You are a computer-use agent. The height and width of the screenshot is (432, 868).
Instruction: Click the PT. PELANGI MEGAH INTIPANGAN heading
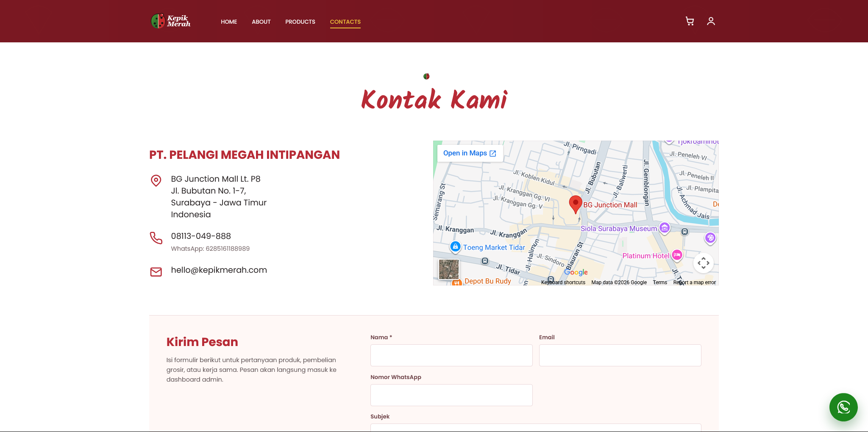(x=245, y=155)
